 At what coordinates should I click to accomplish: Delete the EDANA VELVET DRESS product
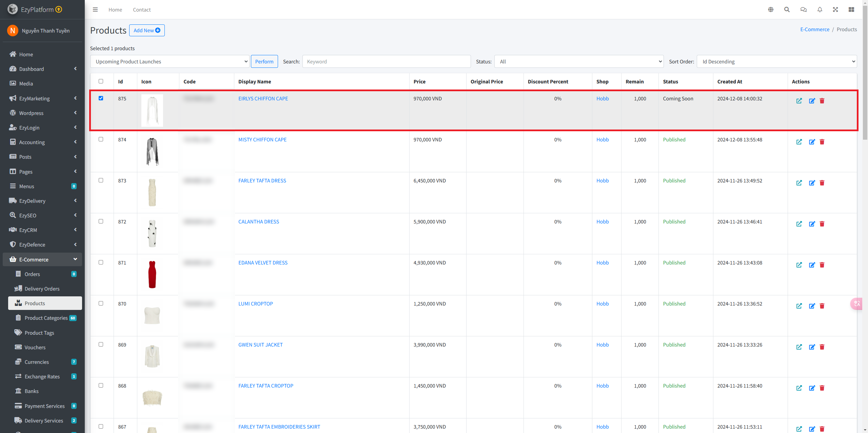(x=822, y=265)
